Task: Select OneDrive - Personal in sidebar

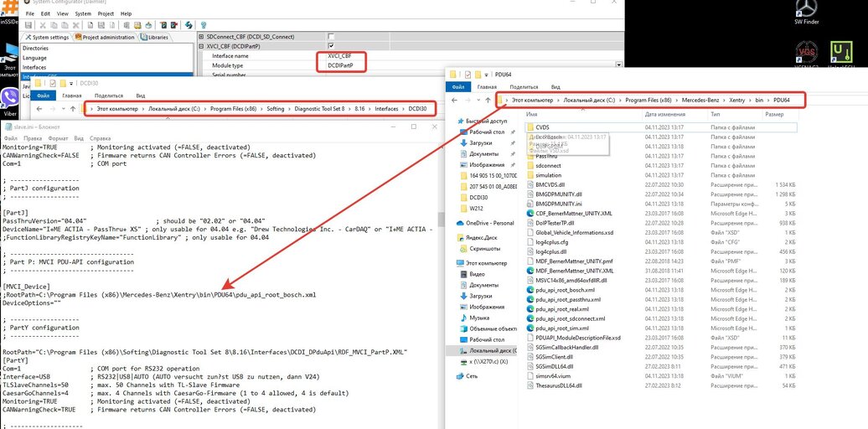Action: point(486,223)
